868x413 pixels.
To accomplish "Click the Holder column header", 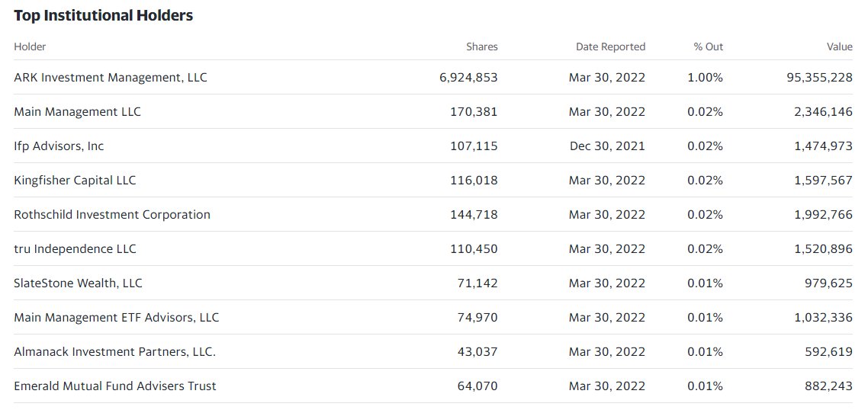I will (x=30, y=47).
